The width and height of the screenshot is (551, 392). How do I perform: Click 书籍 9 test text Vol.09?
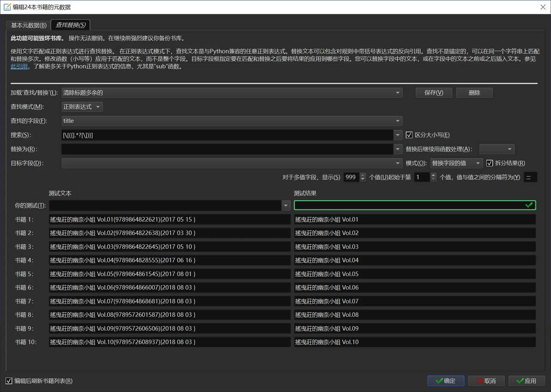[169, 328]
